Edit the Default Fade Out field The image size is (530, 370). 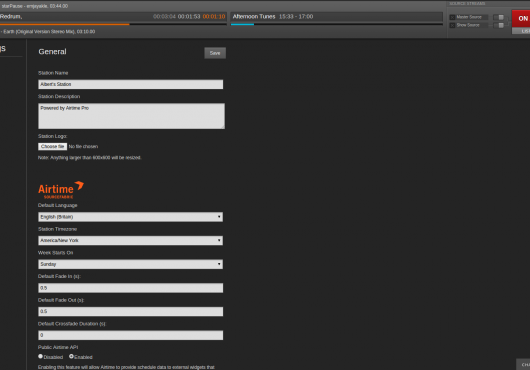pos(130,311)
